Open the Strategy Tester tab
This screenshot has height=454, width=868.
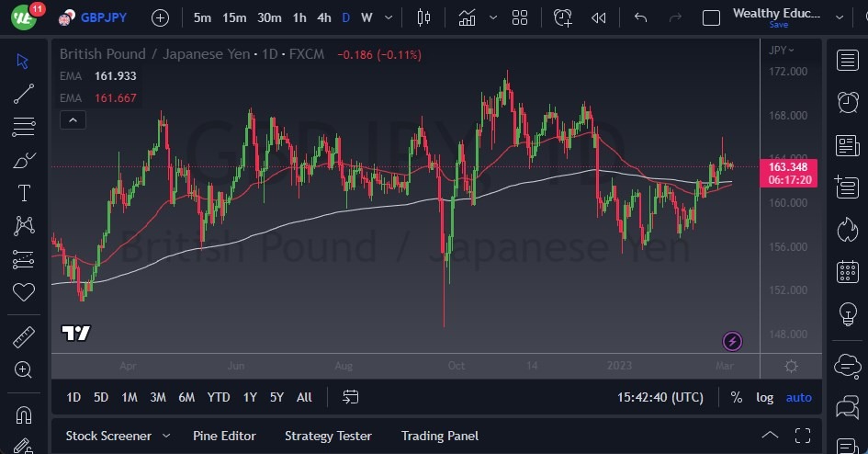coord(328,436)
